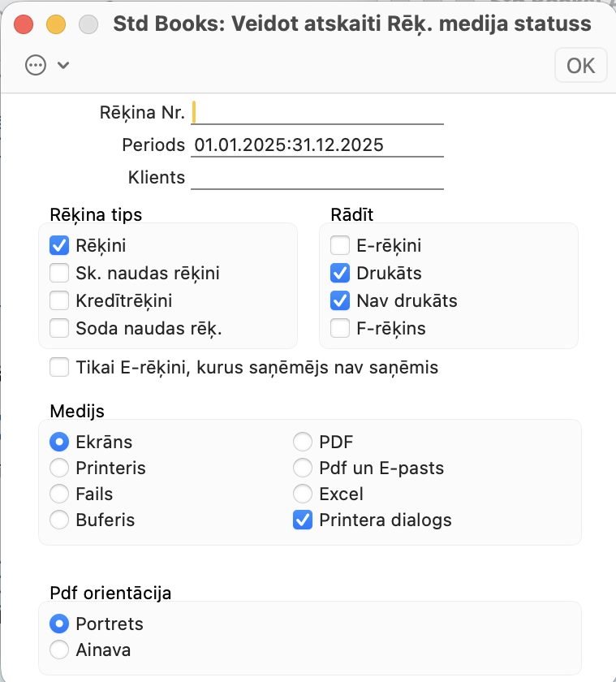Select the Printeris media radio button
Screen dimensions: 616x682
[59, 468]
